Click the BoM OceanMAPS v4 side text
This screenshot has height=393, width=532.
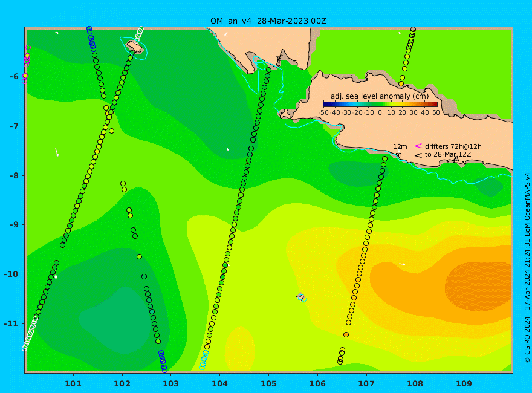pyautogui.click(x=527, y=205)
